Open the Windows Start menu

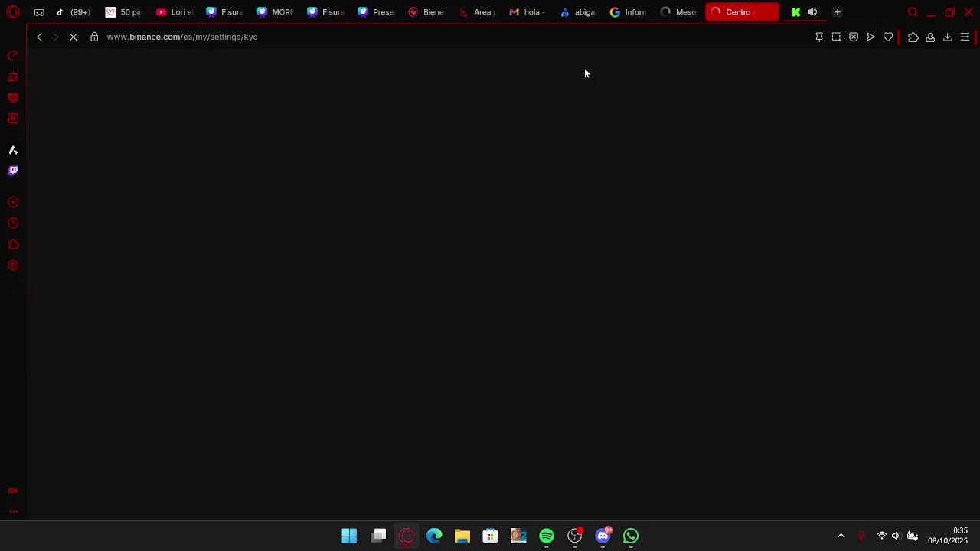point(349,536)
